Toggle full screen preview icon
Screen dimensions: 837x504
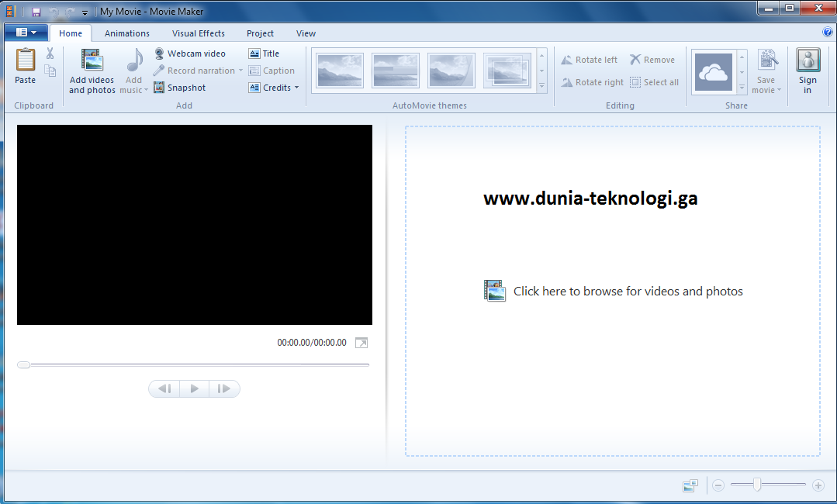click(361, 343)
